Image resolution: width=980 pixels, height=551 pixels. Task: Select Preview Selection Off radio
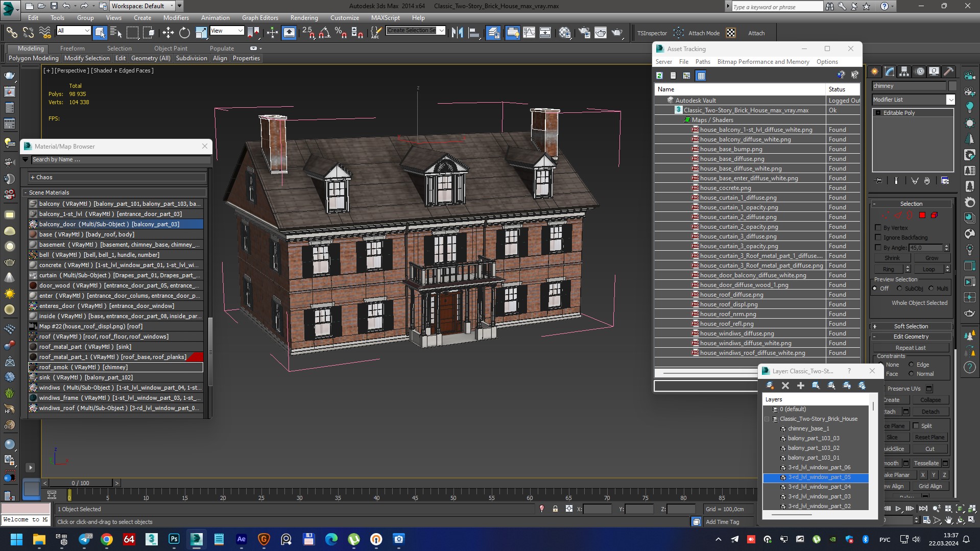point(875,289)
